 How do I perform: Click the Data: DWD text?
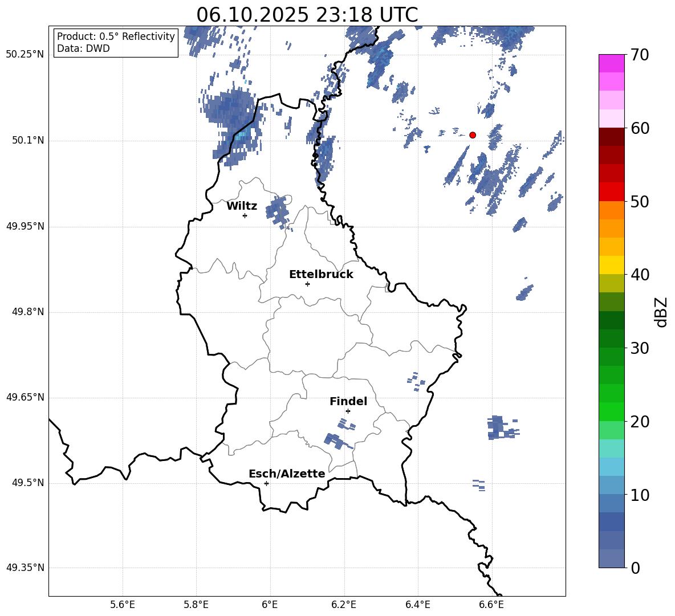pos(83,48)
